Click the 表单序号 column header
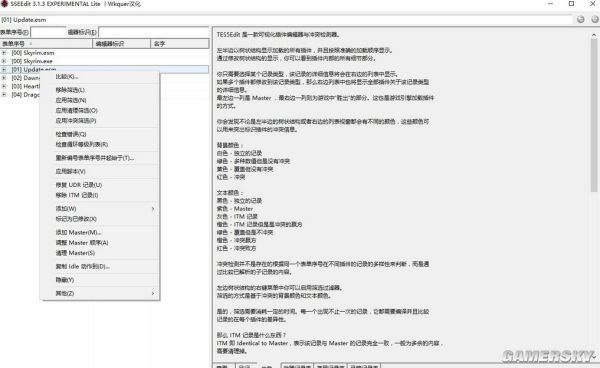The height and width of the screenshot is (368, 600). tap(46, 44)
